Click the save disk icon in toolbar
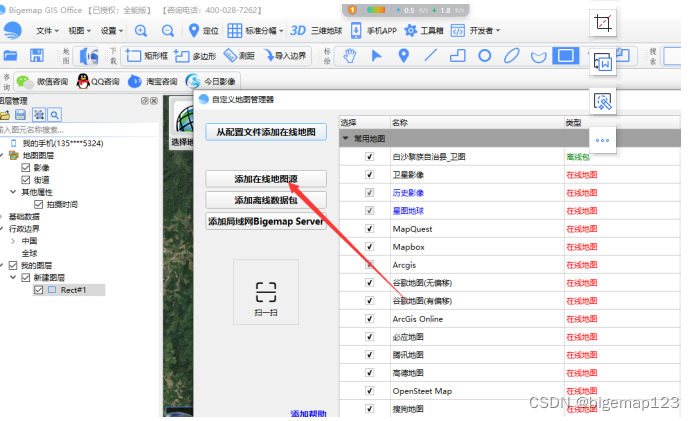 36,56
